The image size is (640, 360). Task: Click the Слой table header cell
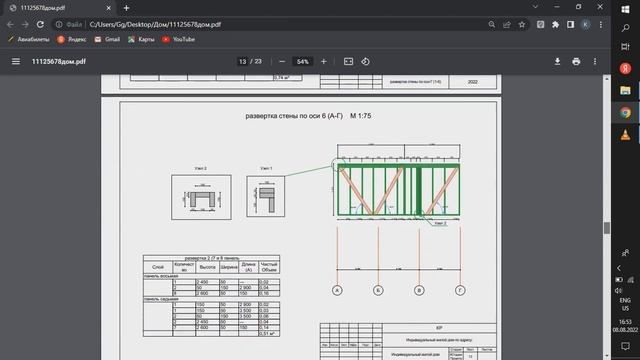158,267
